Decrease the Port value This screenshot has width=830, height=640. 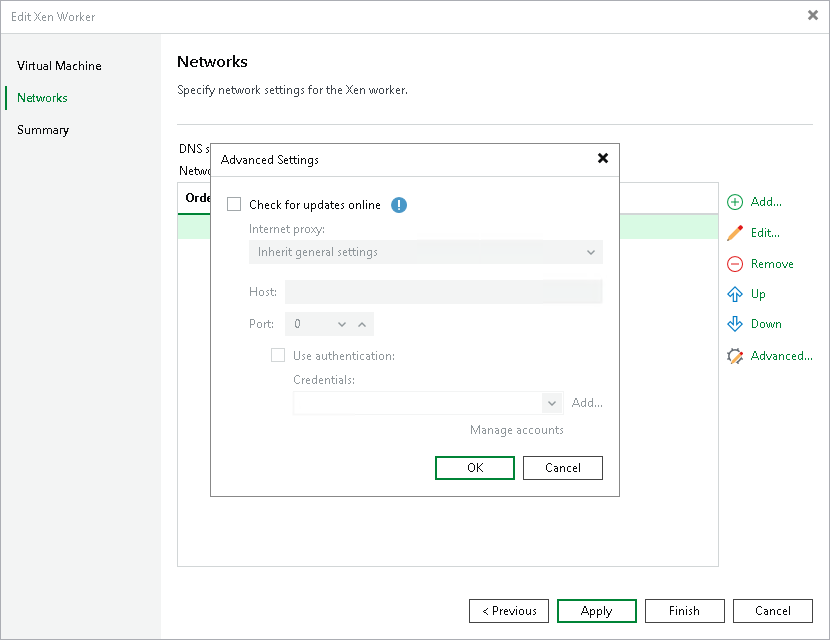coord(342,324)
